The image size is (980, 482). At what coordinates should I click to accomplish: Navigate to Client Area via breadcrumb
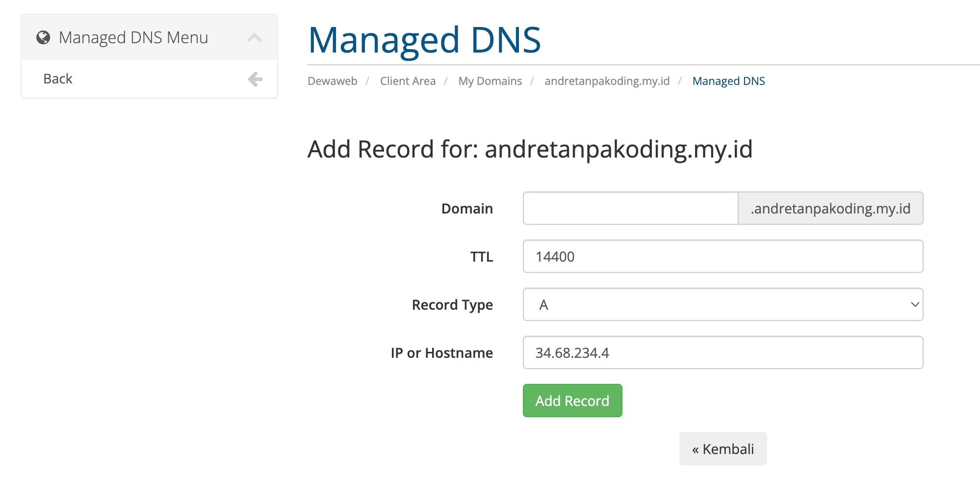[x=408, y=80]
